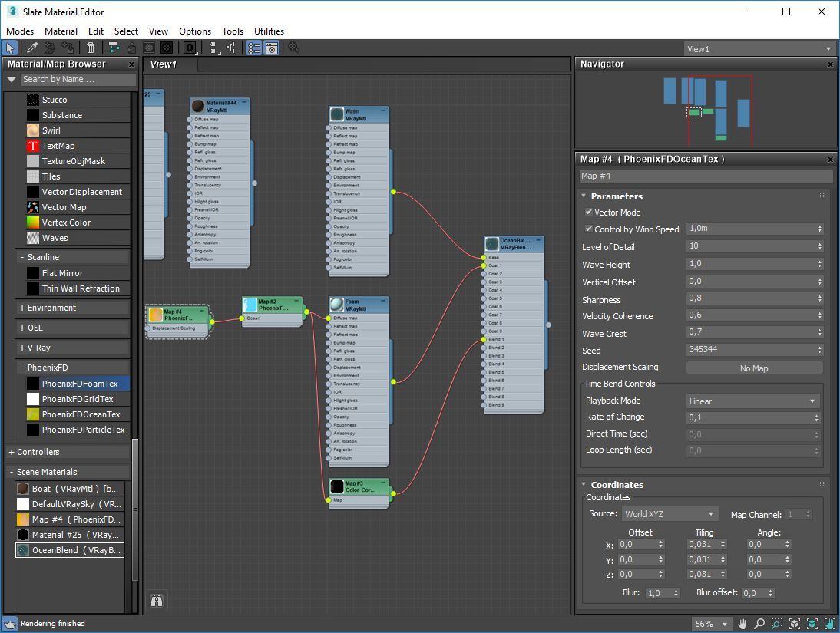This screenshot has width=840, height=633.
Task: Pick material from object with eyedropper
Action: (x=31, y=48)
